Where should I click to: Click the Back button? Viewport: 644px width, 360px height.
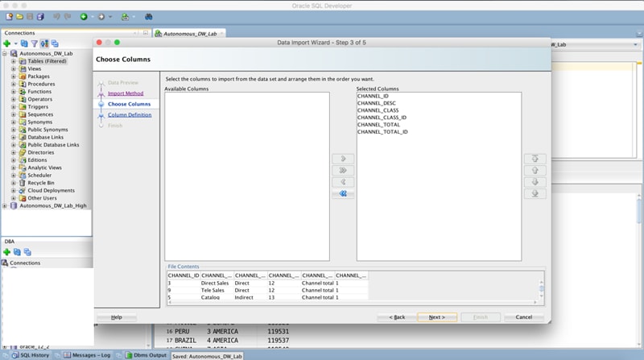(x=397, y=317)
